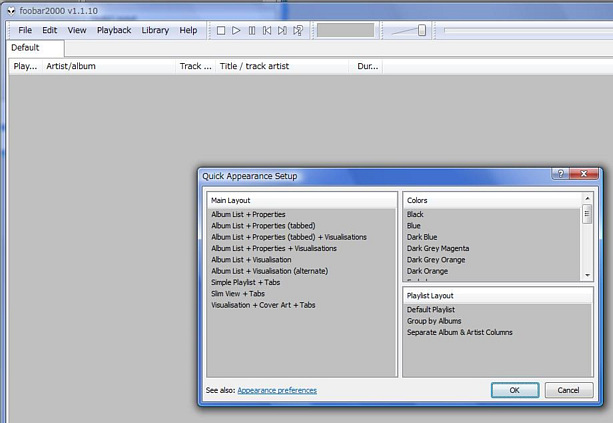Pick the Black color scheme
This screenshot has height=423, width=613.
[415, 214]
